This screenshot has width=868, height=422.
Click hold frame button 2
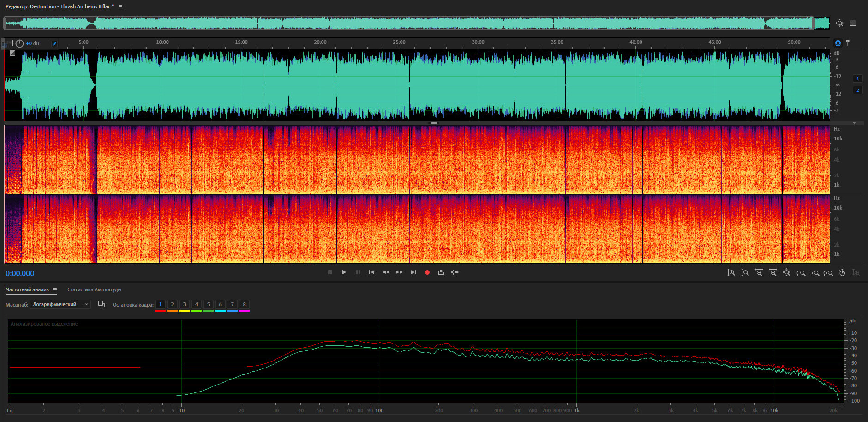[x=172, y=304]
